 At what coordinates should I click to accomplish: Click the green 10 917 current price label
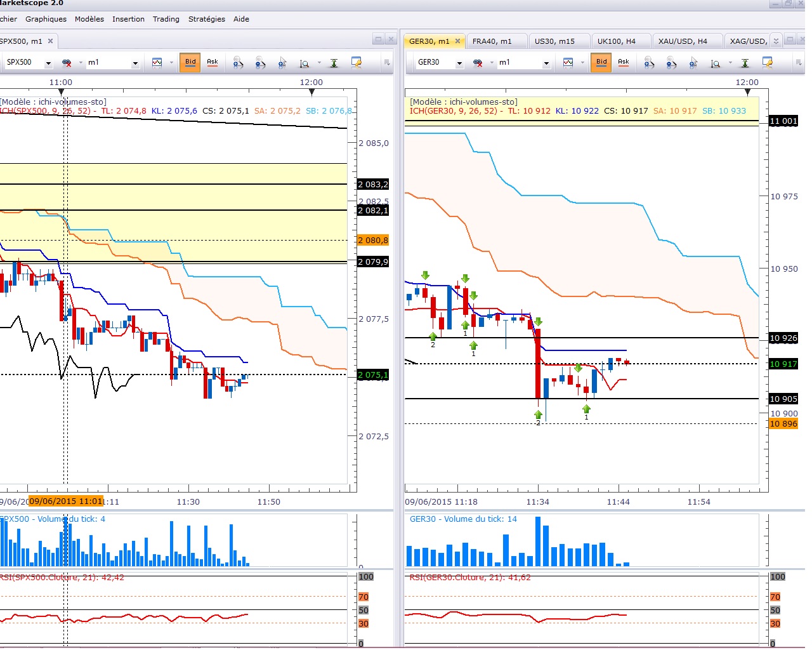tap(783, 364)
